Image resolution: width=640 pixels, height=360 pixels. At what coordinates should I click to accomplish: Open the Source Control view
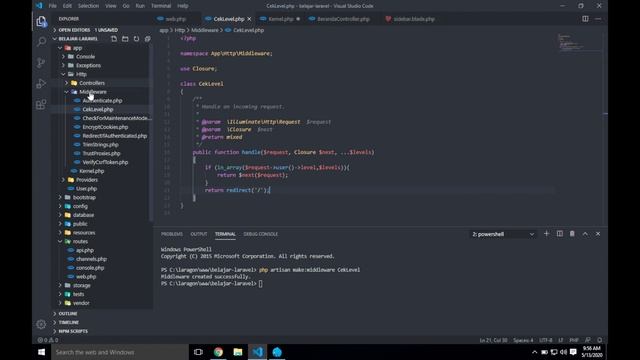[41, 62]
